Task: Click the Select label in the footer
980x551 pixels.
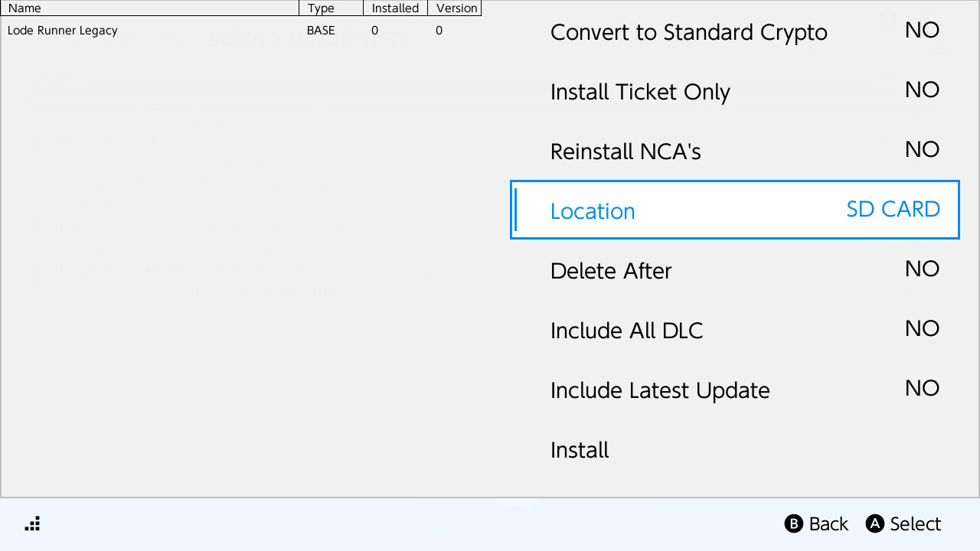Action: tap(903, 523)
